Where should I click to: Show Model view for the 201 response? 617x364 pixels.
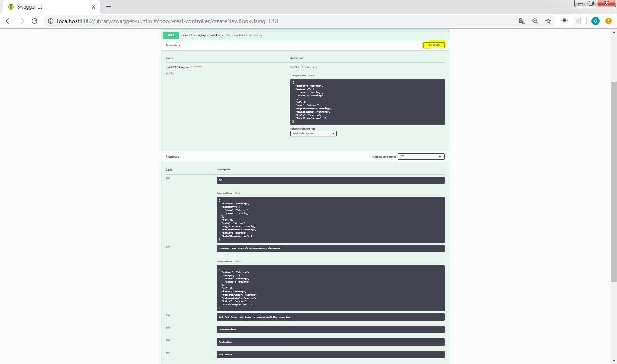pyautogui.click(x=238, y=262)
